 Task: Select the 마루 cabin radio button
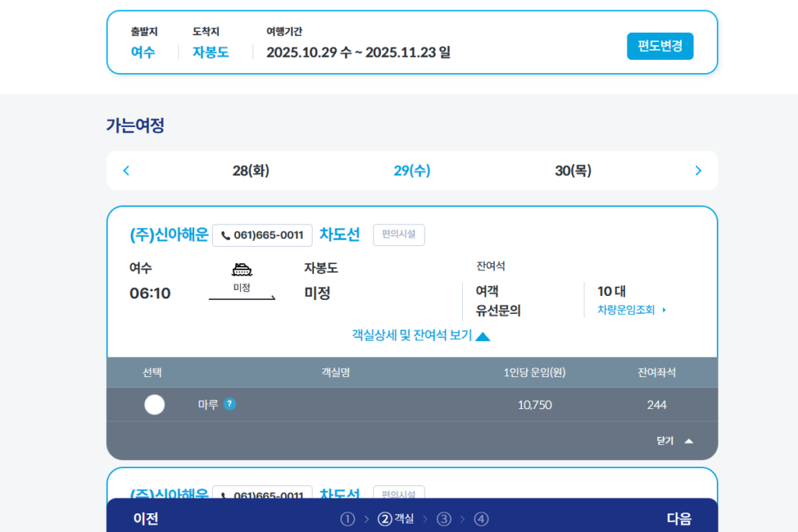[x=154, y=405]
